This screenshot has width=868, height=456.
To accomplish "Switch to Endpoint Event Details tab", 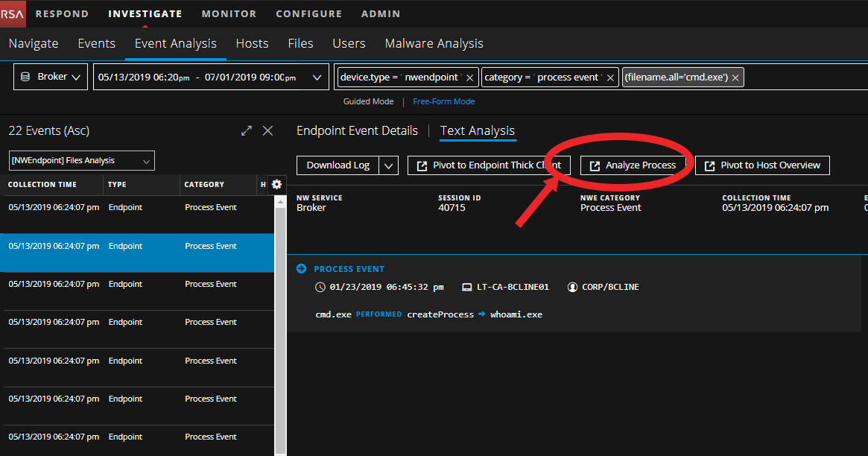I will pyautogui.click(x=357, y=130).
